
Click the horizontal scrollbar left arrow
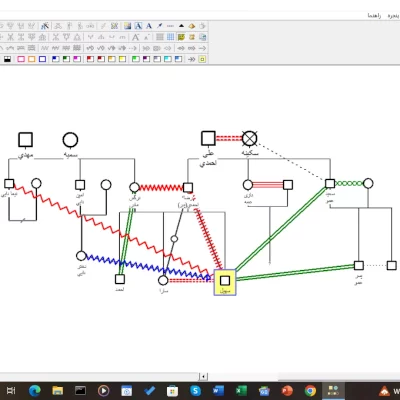(203, 377)
